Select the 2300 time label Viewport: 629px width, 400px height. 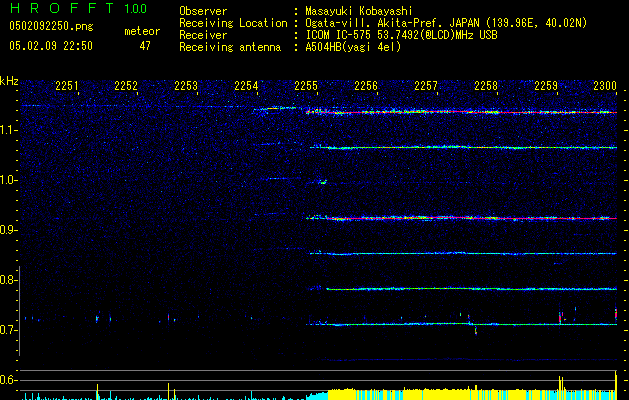[x=604, y=87]
